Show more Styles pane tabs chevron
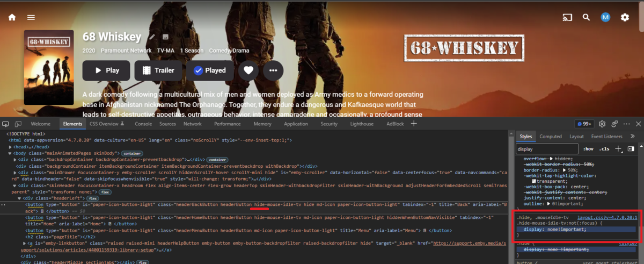644x264 pixels. click(x=632, y=137)
